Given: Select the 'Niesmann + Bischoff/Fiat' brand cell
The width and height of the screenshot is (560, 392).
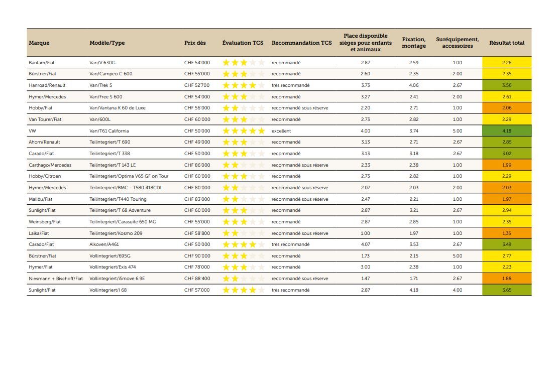Looking at the screenshot, I should 56,279.
